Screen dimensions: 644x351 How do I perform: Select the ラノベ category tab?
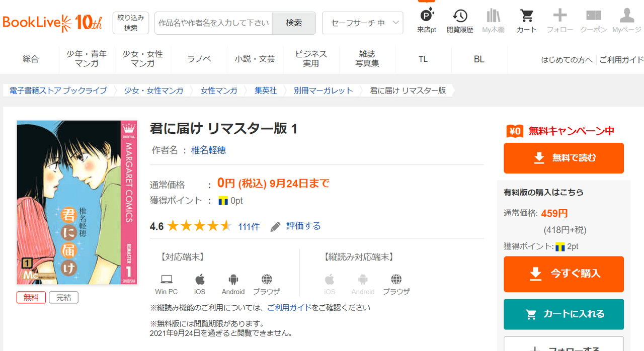pyautogui.click(x=199, y=59)
